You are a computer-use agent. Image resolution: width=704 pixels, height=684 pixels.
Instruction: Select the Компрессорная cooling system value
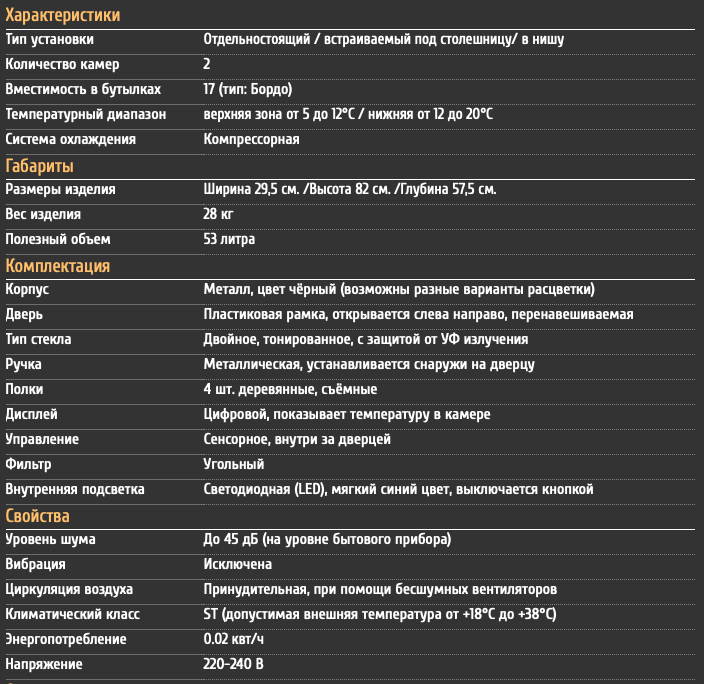(251, 139)
